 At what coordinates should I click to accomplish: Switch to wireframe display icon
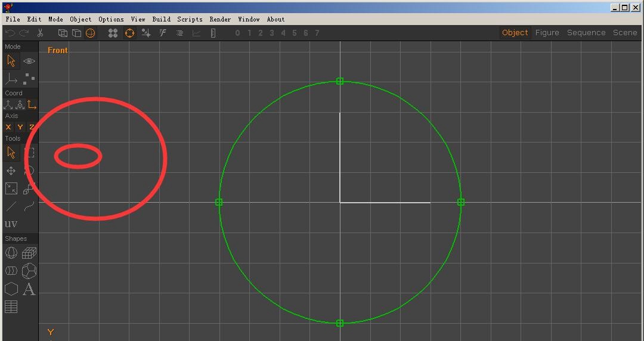[63, 33]
